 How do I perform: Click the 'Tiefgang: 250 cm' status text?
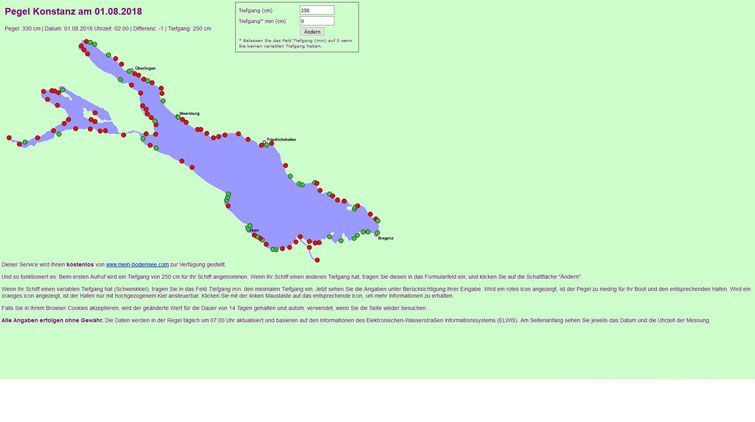coord(189,28)
